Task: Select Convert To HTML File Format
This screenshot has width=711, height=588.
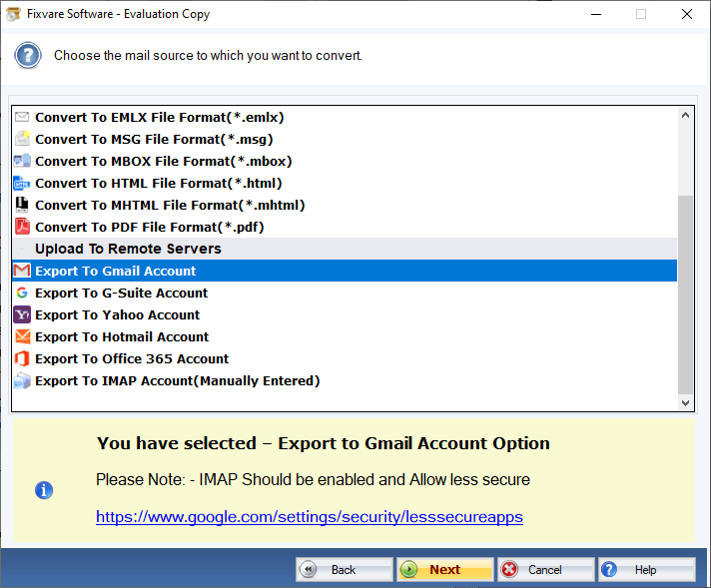Action: coord(345,183)
